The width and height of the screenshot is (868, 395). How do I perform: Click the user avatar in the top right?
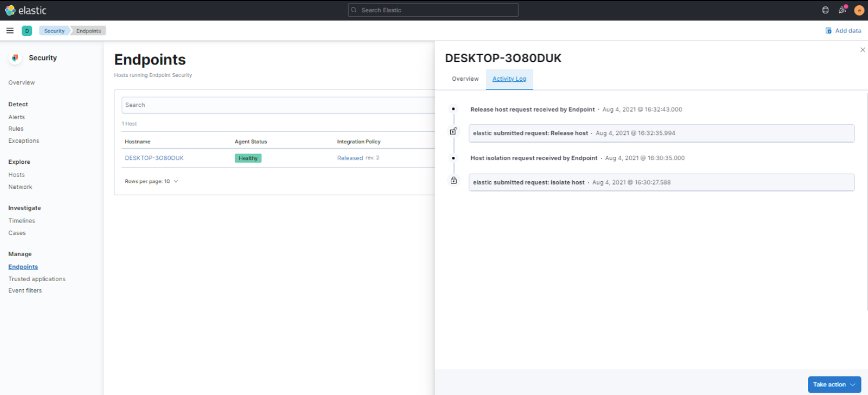(x=859, y=9)
